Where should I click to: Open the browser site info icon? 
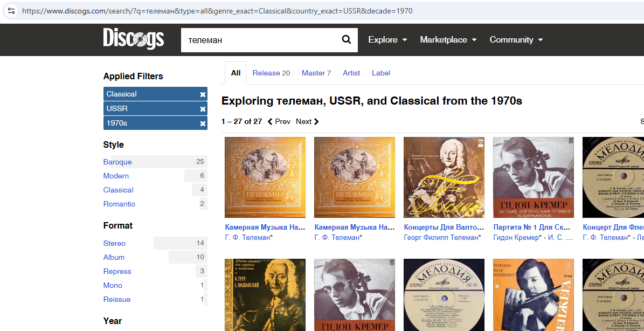pos(11,11)
